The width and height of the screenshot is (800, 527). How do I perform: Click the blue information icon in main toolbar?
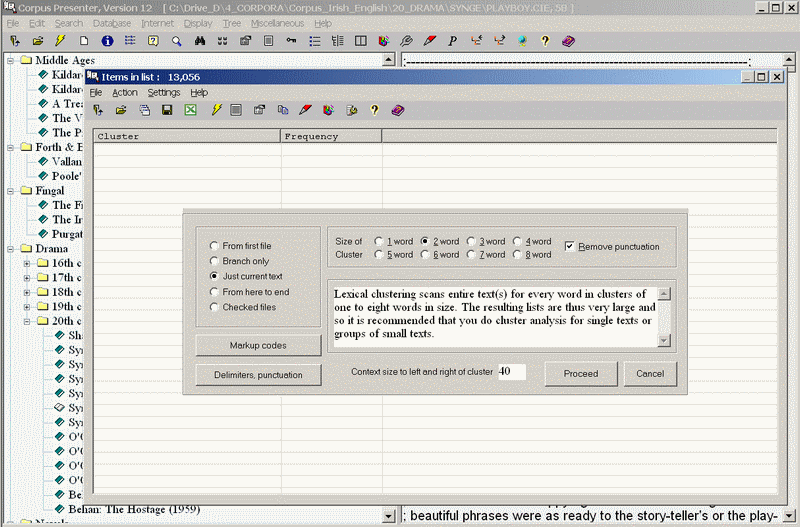[x=107, y=41]
